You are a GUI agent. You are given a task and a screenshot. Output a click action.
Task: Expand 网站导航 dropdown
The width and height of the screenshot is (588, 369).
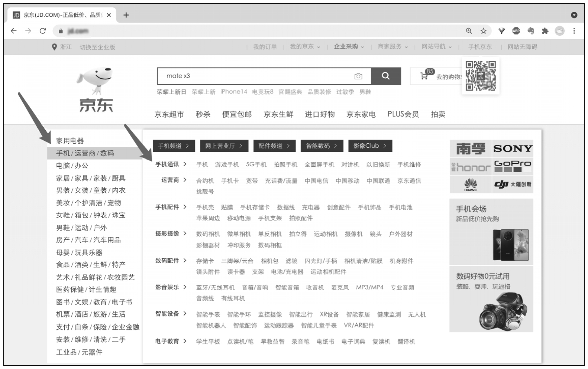pos(437,47)
